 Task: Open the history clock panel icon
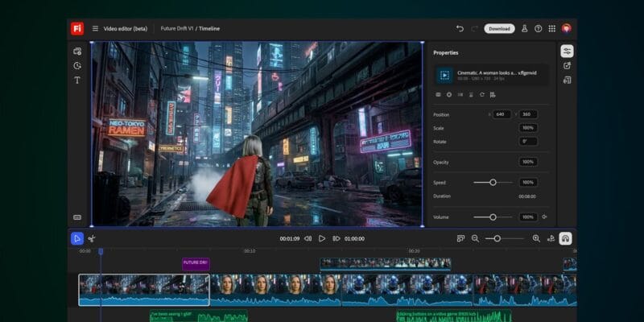(77, 66)
